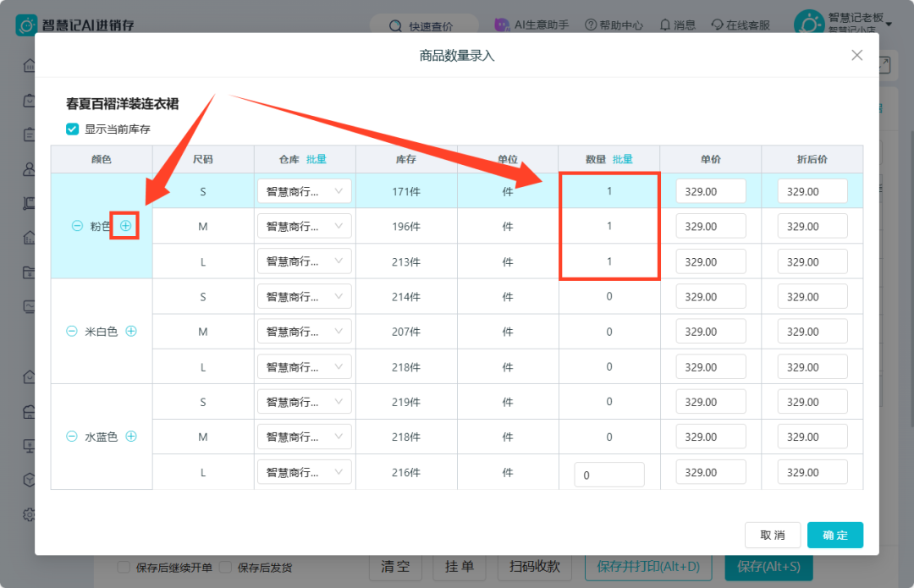The image size is (914, 588).
Task: Open the warehouse dropdown for 粉色 size S
Action: 305,191
